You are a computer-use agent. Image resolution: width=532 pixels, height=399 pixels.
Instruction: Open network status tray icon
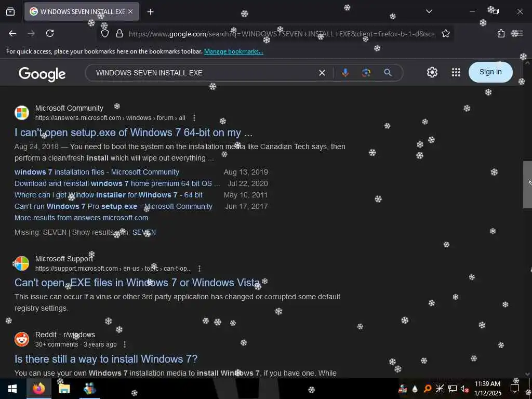coord(452,389)
